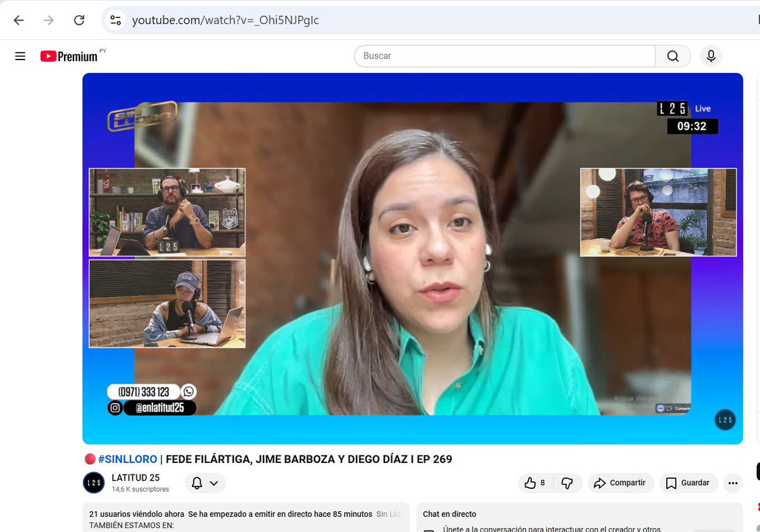This screenshot has width=760, height=532.
Task: Click the Compartir share arrow icon
Action: tap(599, 483)
